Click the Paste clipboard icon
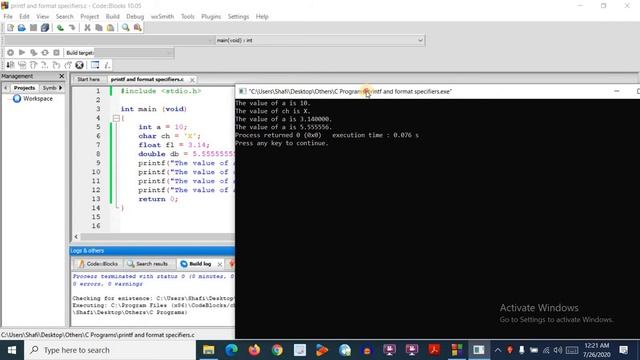Image resolution: width=640 pixels, height=360 pixels. (110, 28)
